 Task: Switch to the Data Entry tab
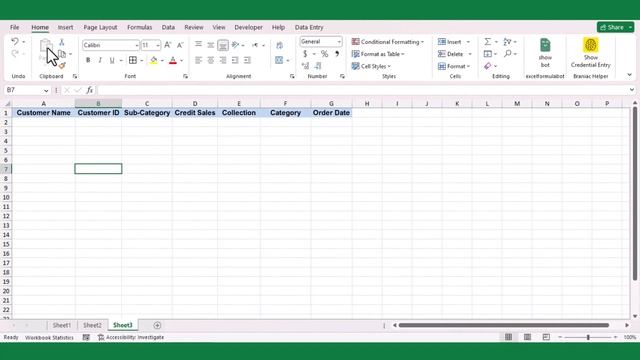309,27
